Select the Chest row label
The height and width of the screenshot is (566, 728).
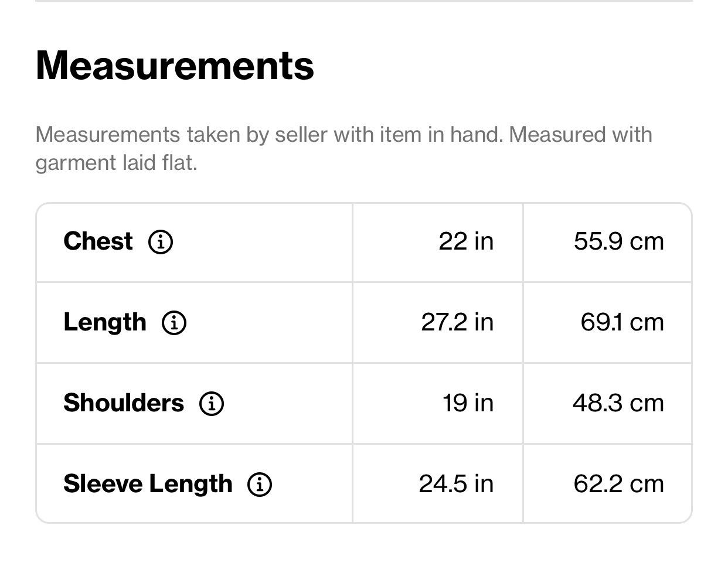click(98, 241)
